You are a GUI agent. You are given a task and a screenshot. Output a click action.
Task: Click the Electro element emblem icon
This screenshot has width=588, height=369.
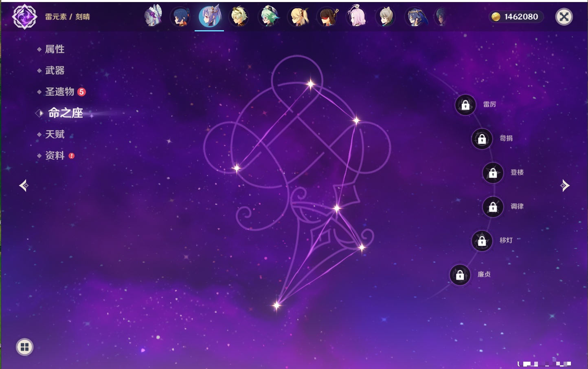(x=24, y=17)
